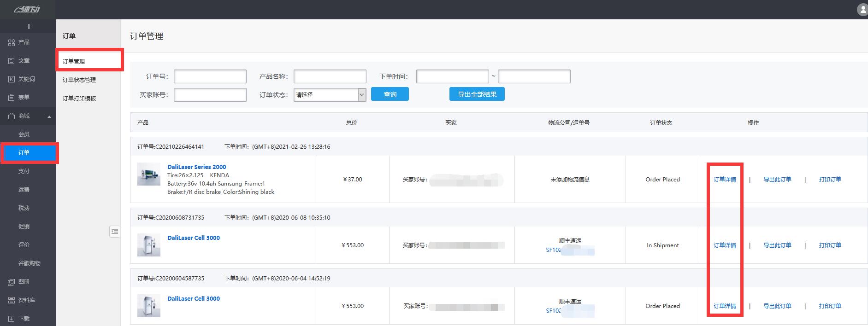Open 订单详情 for the DaliLaser Series 2000 order
This screenshot has width=868, height=326.
725,180
